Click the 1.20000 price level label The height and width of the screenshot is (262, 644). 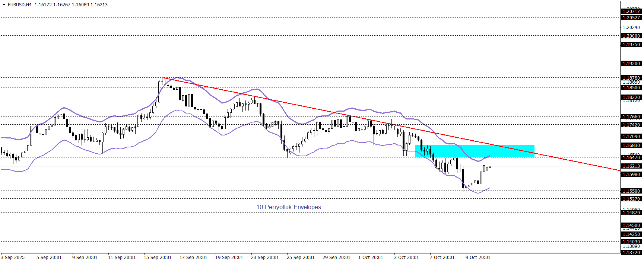coord(631,36)
